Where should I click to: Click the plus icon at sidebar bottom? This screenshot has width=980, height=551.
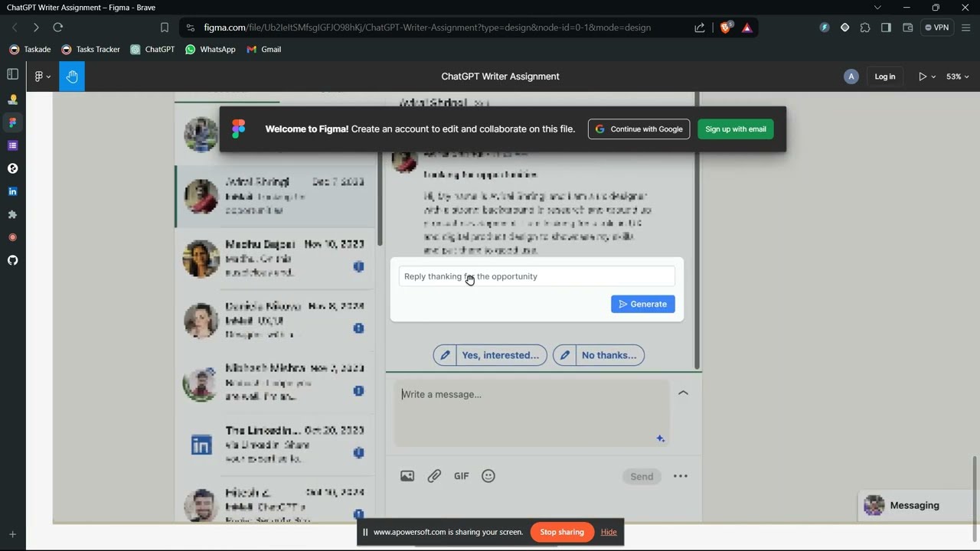click(12, 534)
